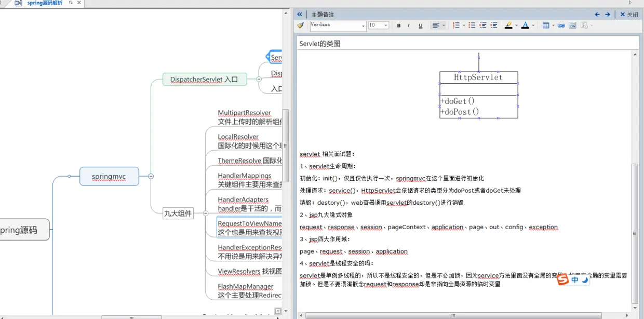This screenshot has width=644, height=319.
Task: Click the 1、servlet生命周期 line in notes
Action: (328, 166)
